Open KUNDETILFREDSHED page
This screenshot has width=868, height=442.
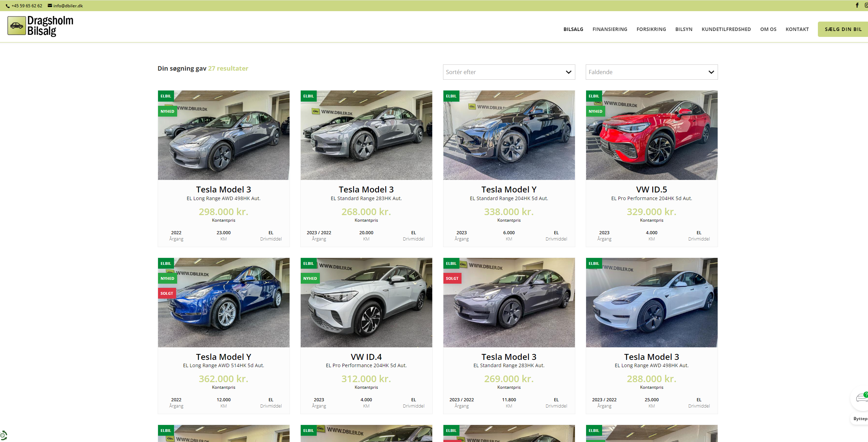tap(726, 29)
